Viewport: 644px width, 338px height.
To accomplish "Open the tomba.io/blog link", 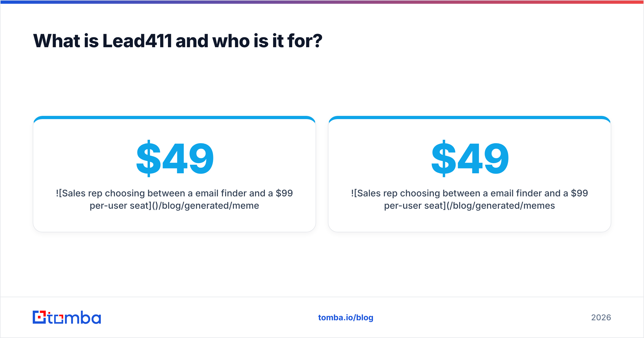I will [x=346, y=317].
